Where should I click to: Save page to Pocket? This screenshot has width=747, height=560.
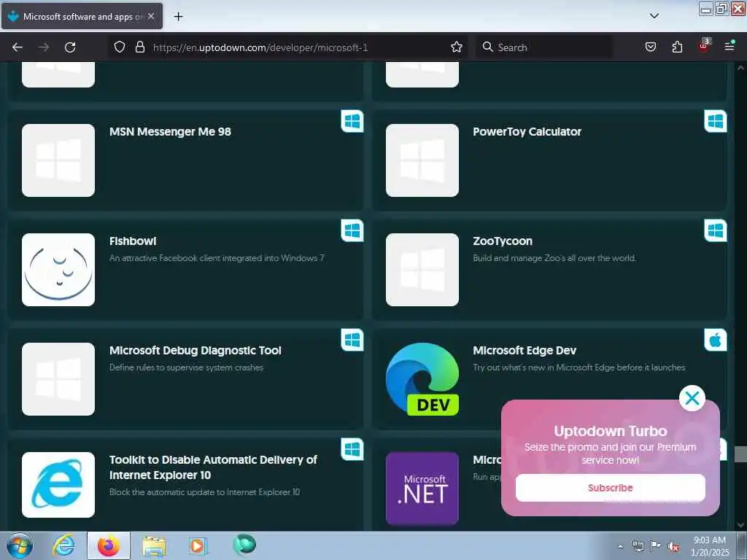tap(650, 47)
